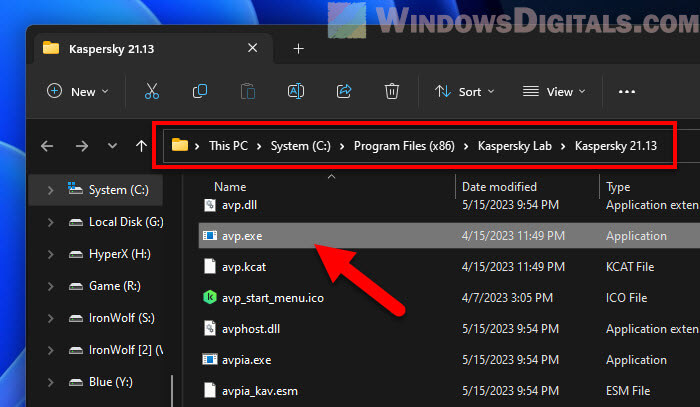The height and width of the screenshot is (407, 700).
Task: Select avphost.dll file name
Action: (251, 329)
